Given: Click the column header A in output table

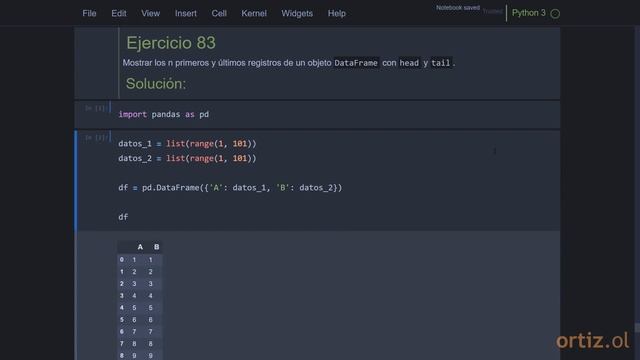Looking at the screenshot, I should click(x=140, y=247).
